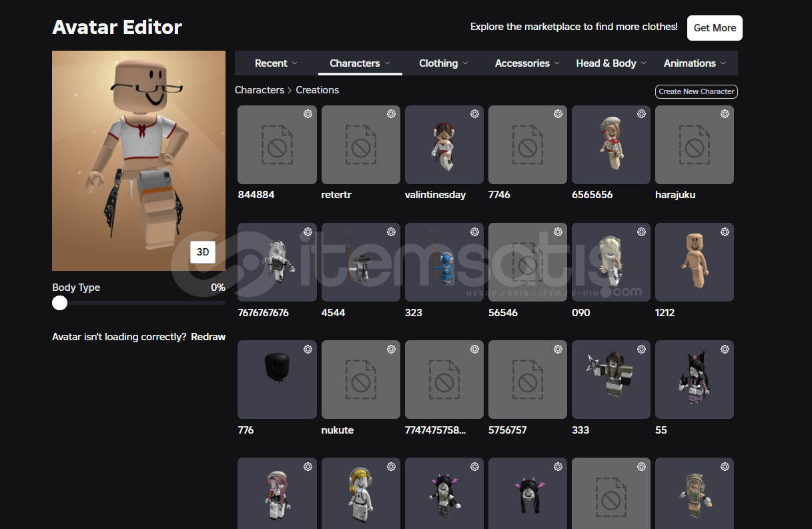812x529 pixels.
Task: Click the Body Type slider handle
Action: 60,303
